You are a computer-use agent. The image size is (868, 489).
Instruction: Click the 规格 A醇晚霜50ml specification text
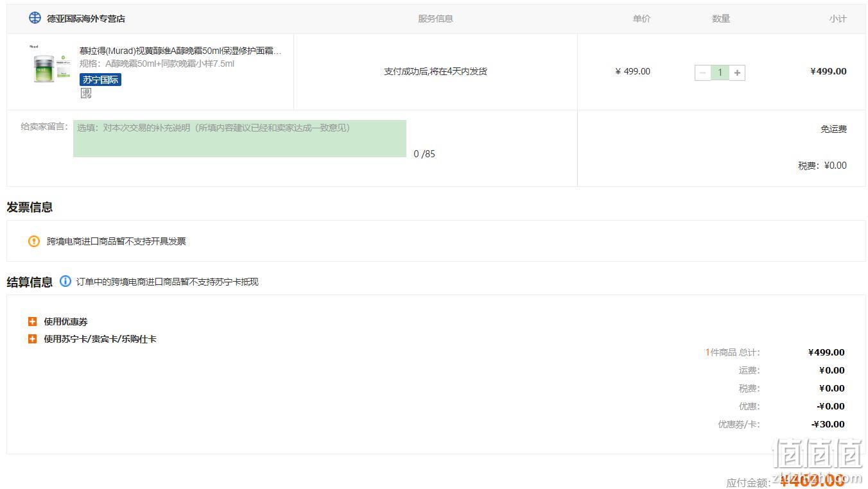click(157, 64)
